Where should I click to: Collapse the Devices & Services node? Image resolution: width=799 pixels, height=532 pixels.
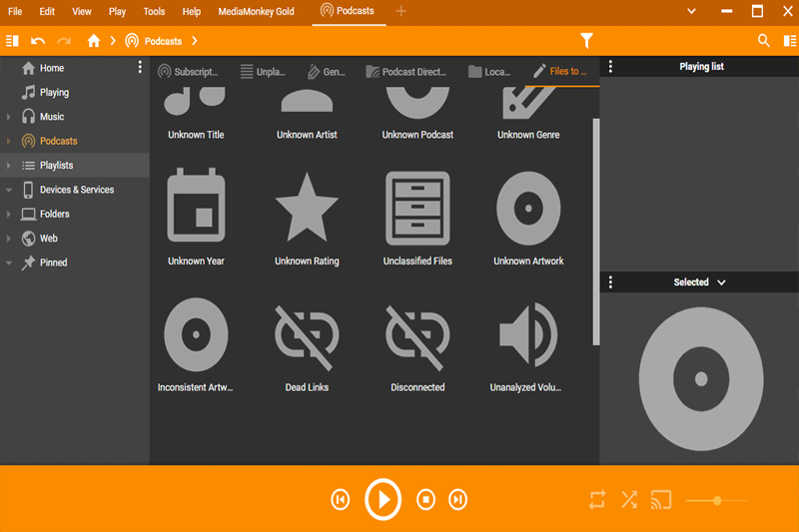tap(9, 190)
